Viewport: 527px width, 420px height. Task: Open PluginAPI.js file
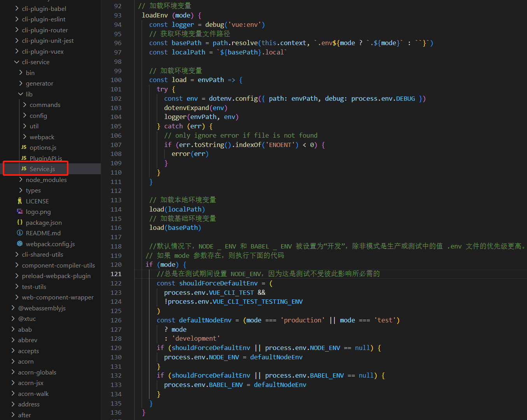pyautogui.click(x=46, y=158)
